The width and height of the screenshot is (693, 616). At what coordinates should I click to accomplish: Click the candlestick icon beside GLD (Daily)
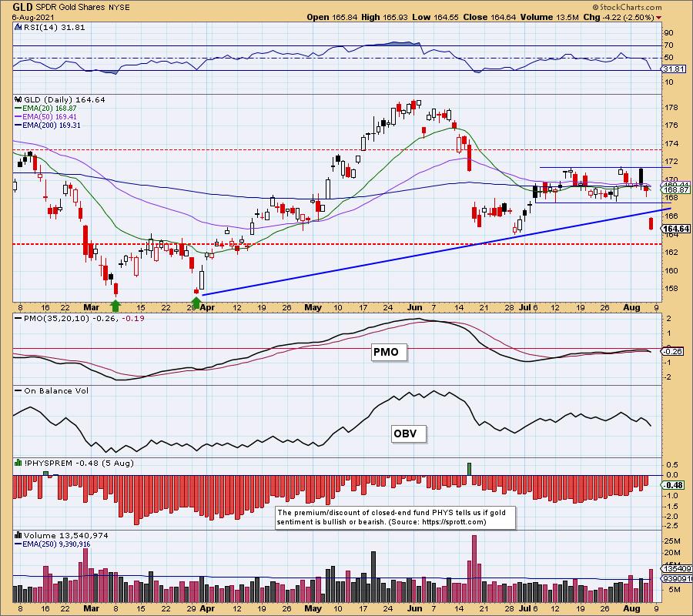pyautogui.click(x=18, y=99)
